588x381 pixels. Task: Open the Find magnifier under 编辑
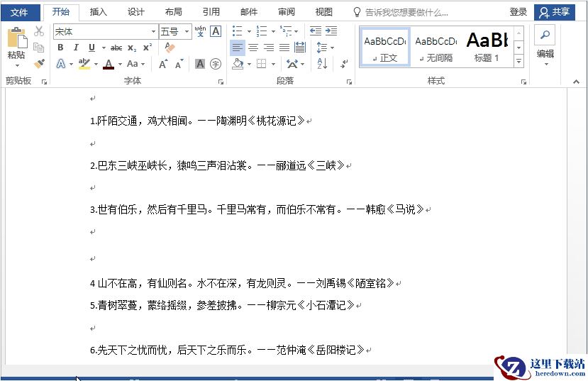point(545,35)
